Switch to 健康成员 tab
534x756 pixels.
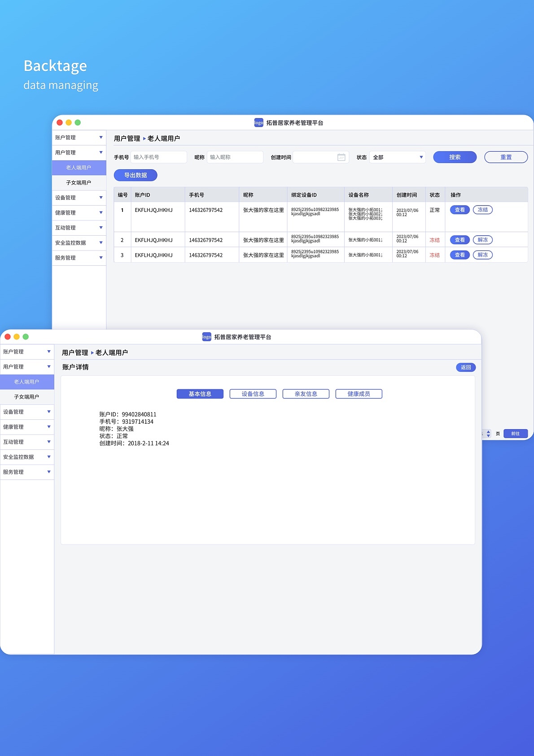click(359, 394)
